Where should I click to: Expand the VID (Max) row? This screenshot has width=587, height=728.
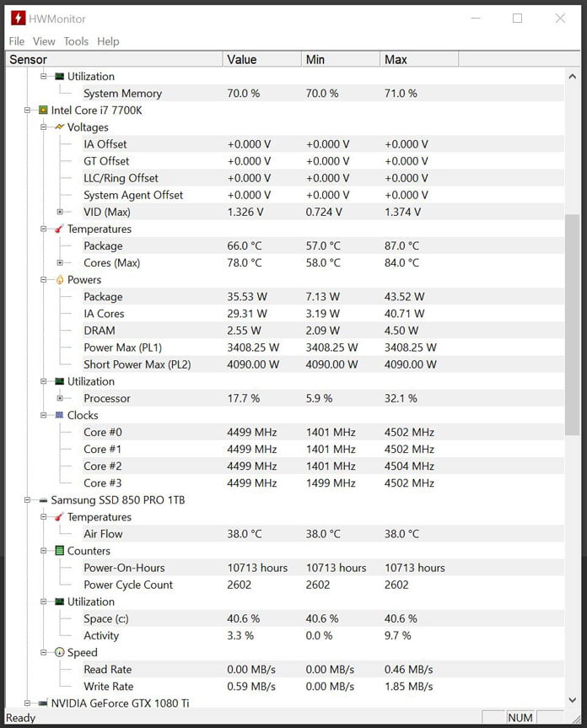pos(60,212)
